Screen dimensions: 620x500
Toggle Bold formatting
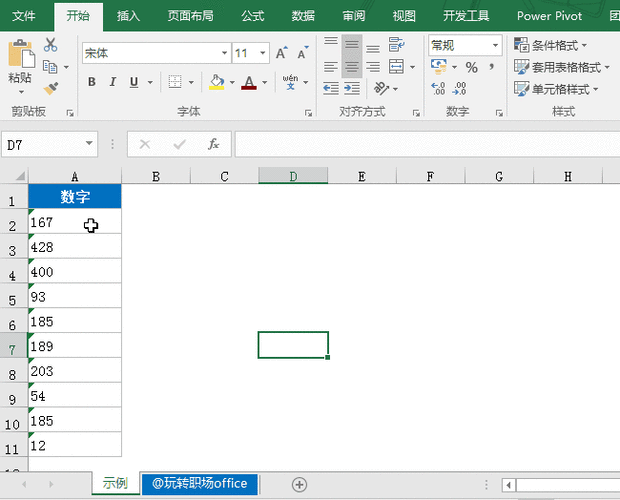(92, 82)
